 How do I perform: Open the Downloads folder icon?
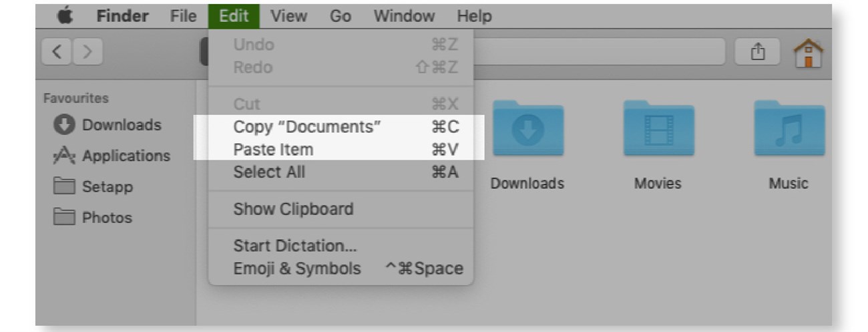527,128
